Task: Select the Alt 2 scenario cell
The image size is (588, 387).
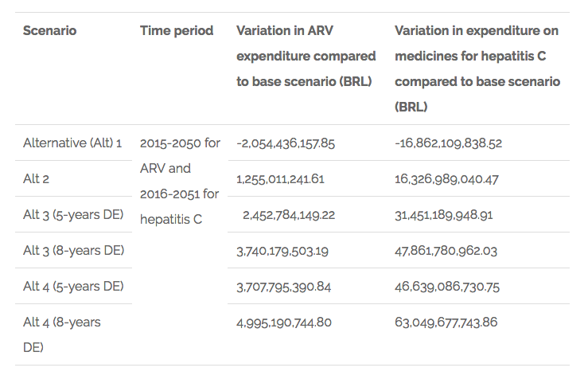Action: coord(37,179)
